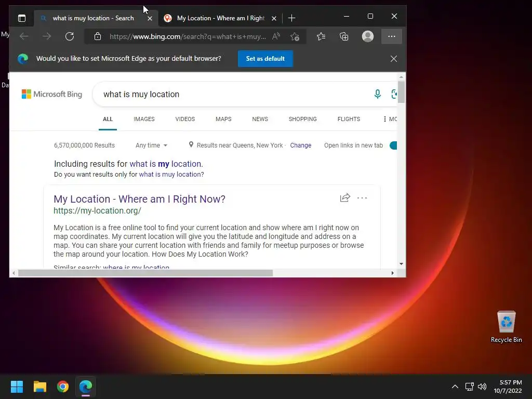Open the MAPS search tab
The height and width of the screenshot is (399, 532).
(223, 119)
